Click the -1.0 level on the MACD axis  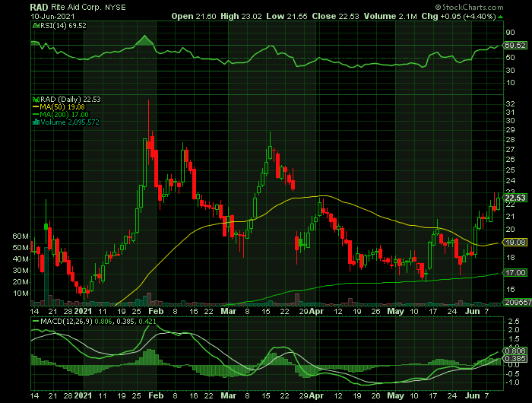pos(512,382)
